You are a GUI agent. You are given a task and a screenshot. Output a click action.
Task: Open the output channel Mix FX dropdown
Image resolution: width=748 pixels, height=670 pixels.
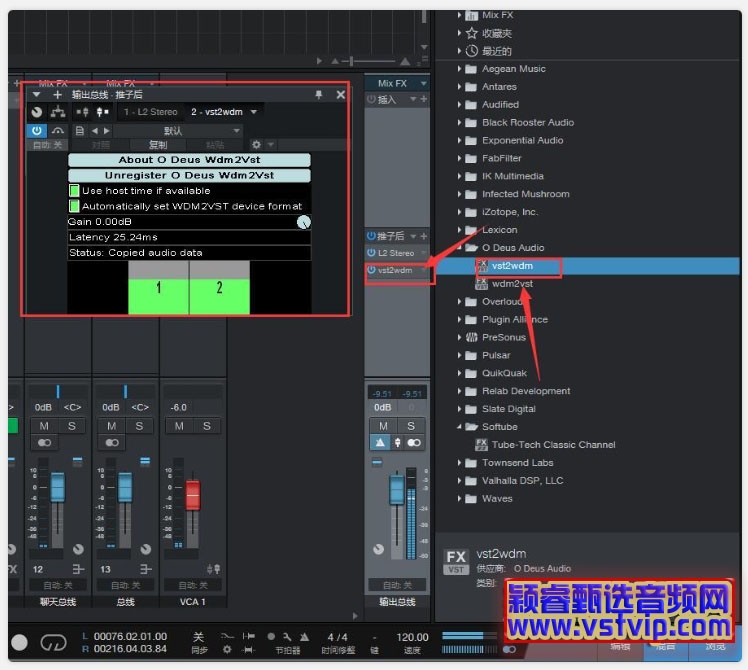pos(423,84)
